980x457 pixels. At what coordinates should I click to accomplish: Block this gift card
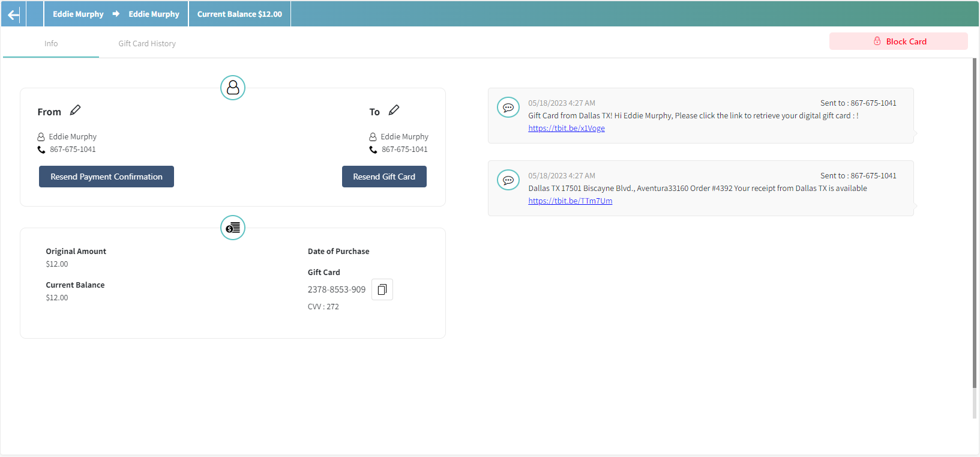pos(898,41)
